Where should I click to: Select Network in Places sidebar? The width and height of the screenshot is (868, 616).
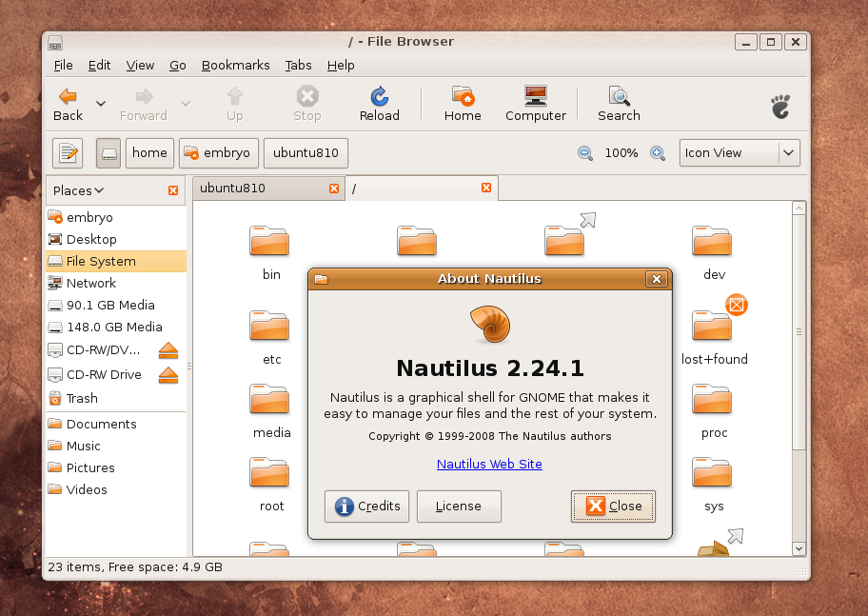coord(116,283)
